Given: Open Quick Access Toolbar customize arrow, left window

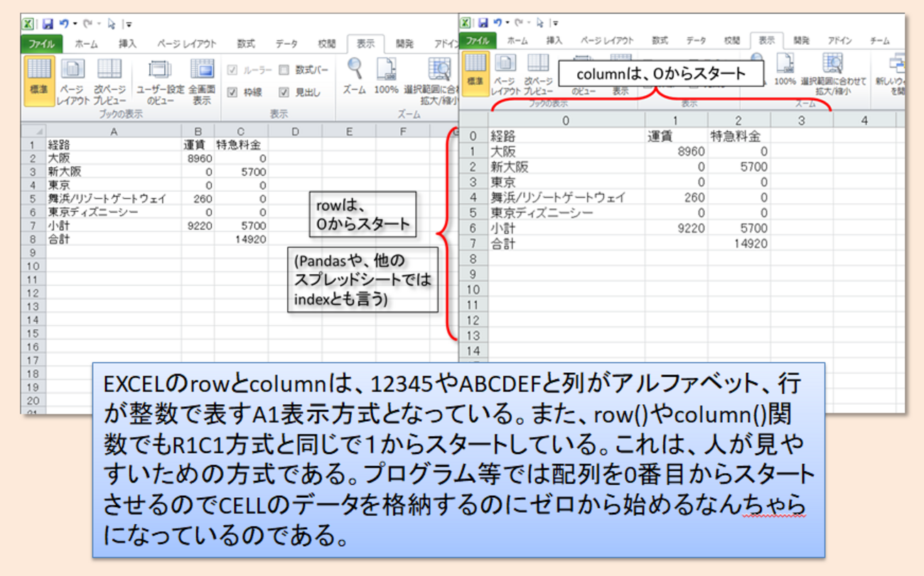Looking at the screenshot, I should (129, 24).
